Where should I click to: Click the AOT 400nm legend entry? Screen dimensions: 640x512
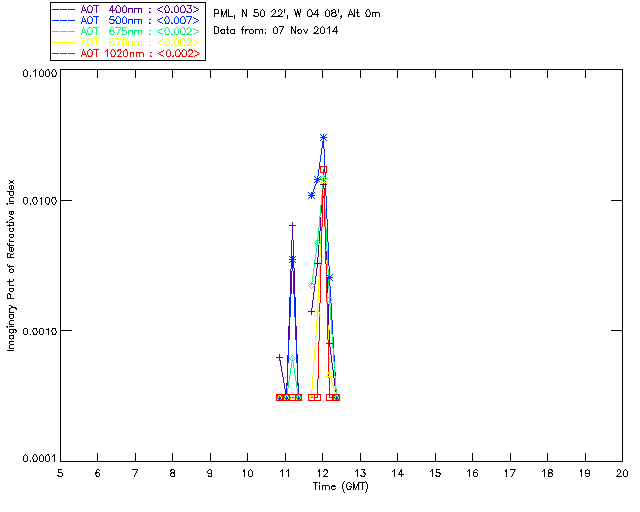(127, 9)
